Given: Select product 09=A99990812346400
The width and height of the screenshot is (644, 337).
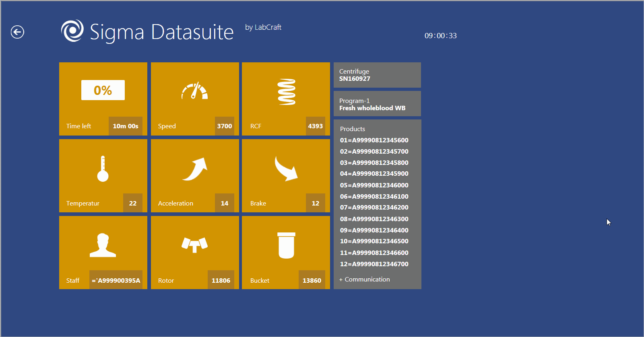Looking at the screenshot, I should 374,230.
